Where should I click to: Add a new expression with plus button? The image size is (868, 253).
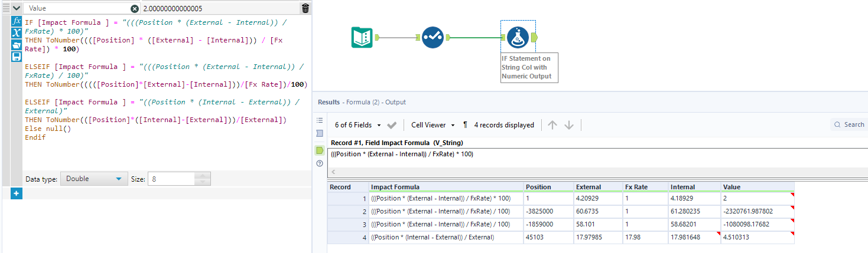[x=17, y=193]
